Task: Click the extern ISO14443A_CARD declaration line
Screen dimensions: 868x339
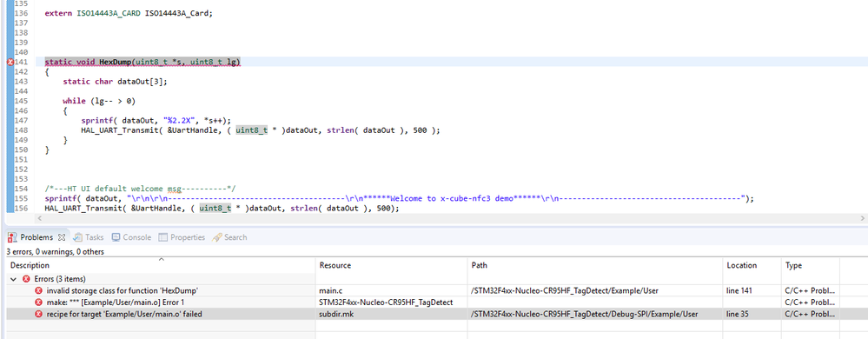Action: [129, 13]
